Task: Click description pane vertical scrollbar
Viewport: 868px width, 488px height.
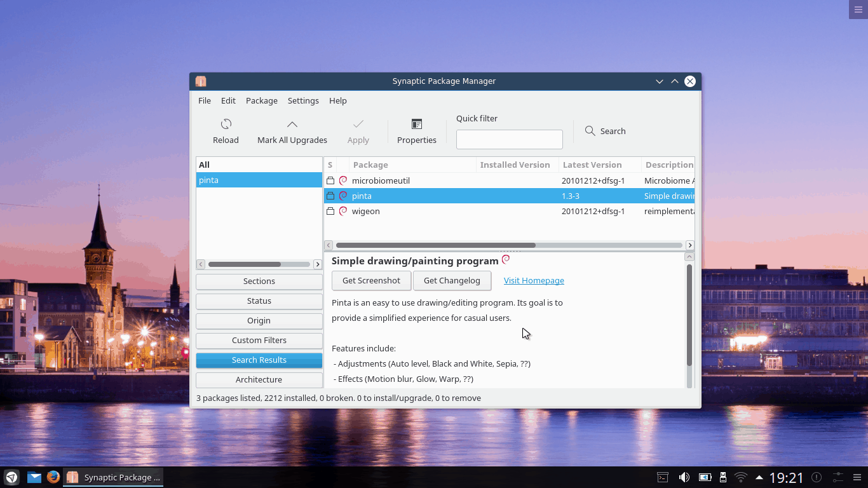Action: click(x=689, y=315)
